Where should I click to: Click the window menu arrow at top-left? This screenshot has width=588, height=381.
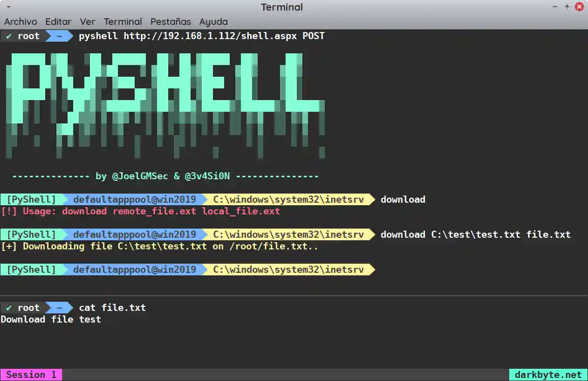pos(8,7)
